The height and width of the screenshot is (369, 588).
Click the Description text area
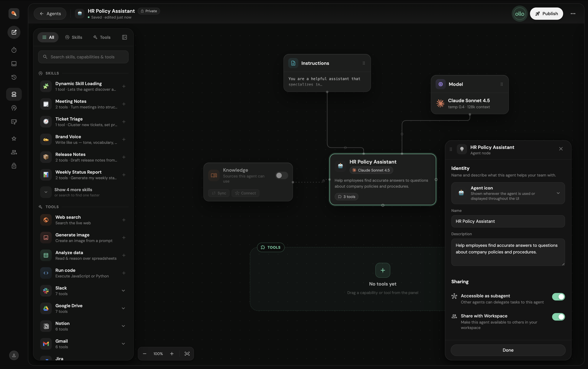pos(508,252)
